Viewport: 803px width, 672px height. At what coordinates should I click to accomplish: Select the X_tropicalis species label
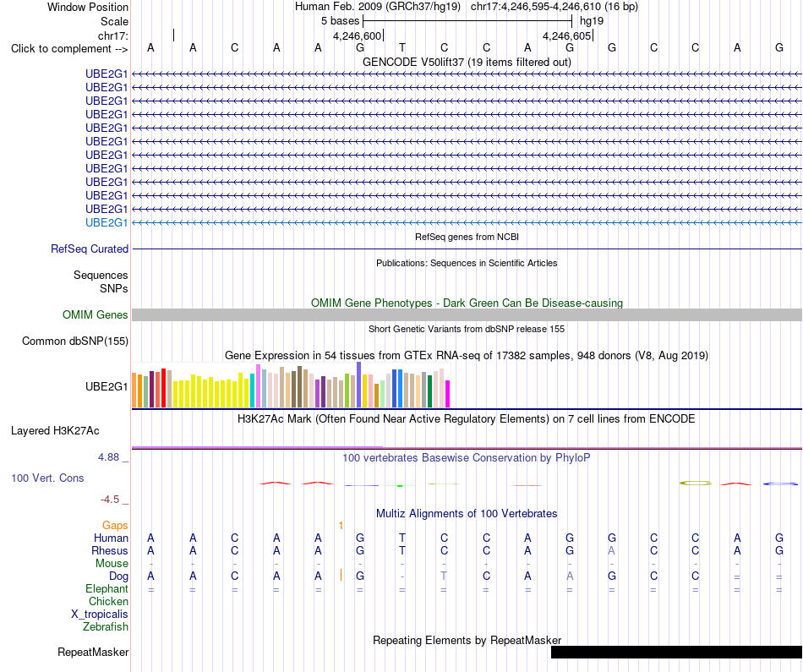(100, 615)
